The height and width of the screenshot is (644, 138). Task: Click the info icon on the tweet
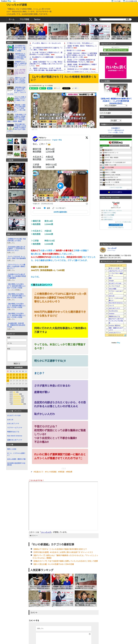click(87, 204)
